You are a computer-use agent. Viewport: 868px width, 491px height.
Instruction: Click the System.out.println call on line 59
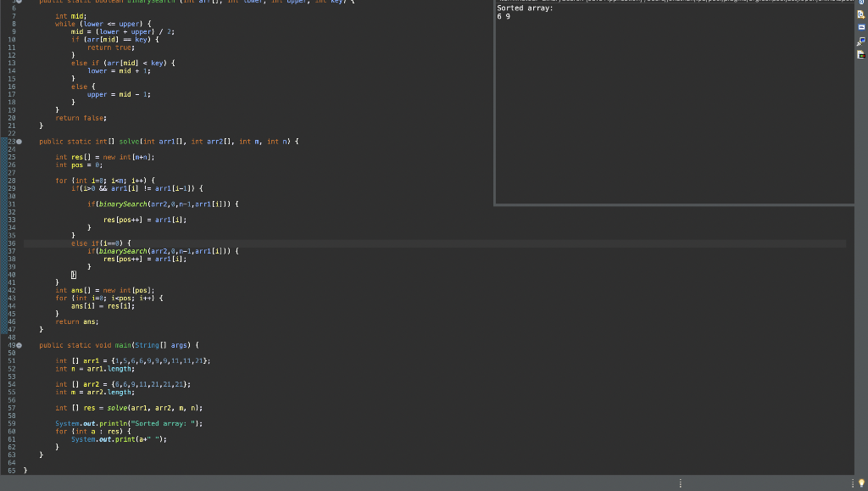point(93,423)
